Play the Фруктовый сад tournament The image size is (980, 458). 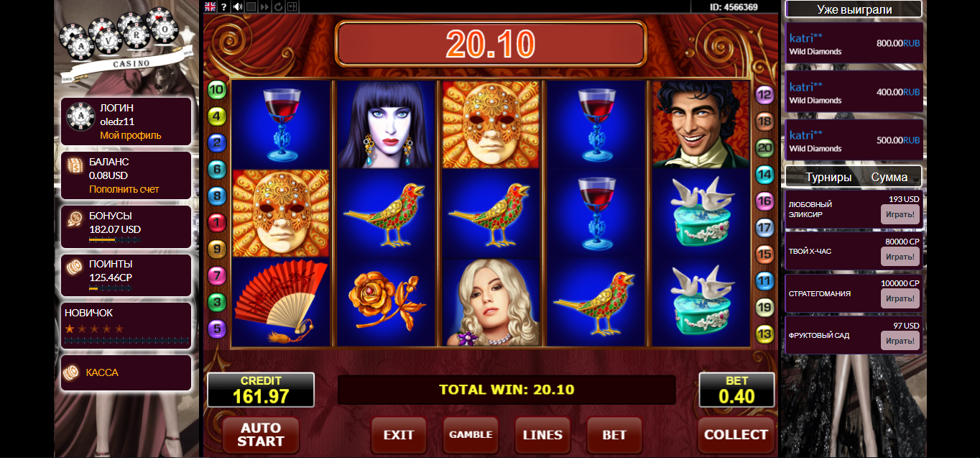point(900,341)
